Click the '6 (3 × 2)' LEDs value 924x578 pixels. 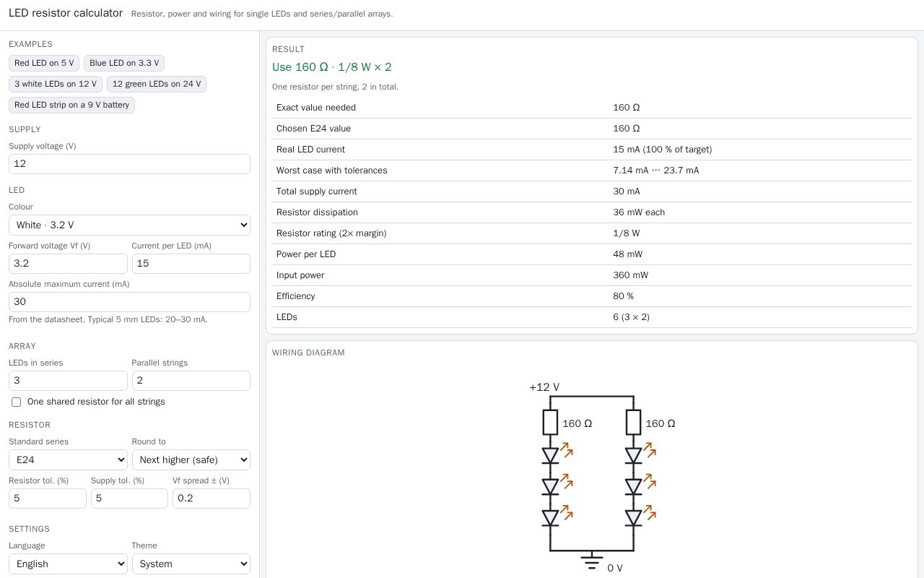click(x=631, y=317)
